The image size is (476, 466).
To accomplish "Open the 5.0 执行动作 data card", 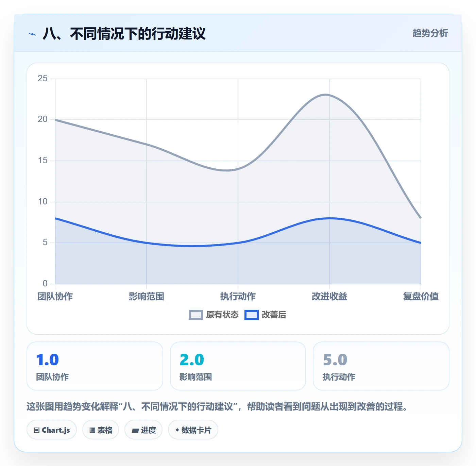I will [381, 366].
